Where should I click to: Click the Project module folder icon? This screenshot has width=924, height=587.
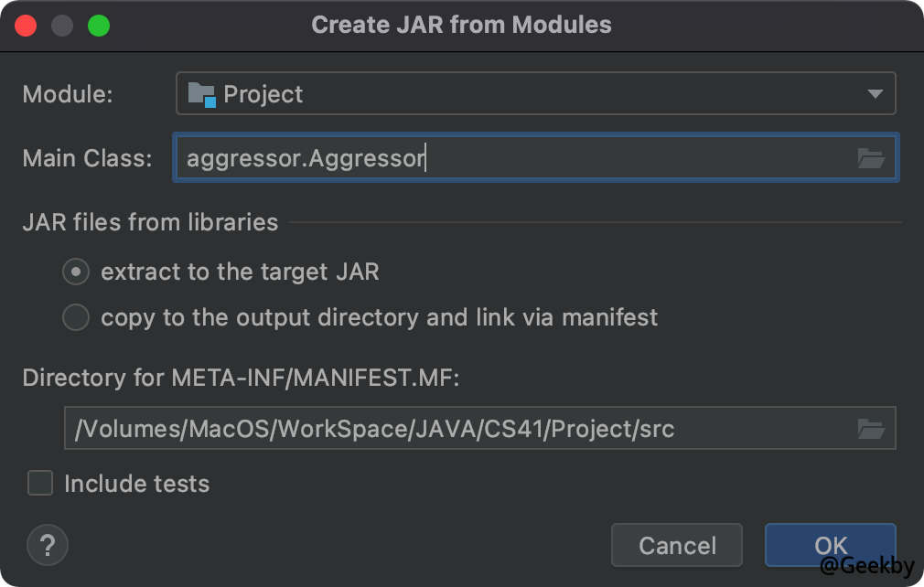click(201, 94)
